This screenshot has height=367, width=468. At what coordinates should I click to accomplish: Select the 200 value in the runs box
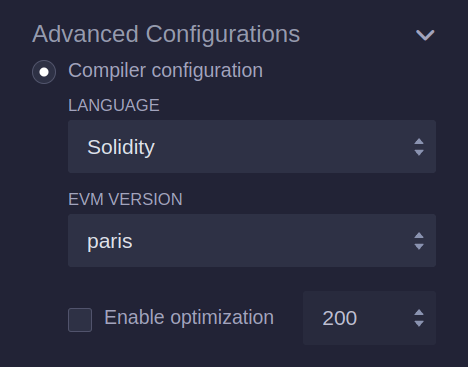pyautogui.click(x=340, y=318)
